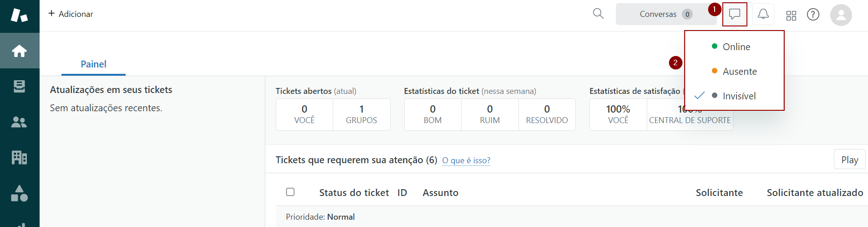Set chat status to Online
Image resolution: width=868 pixels, height=227 pixels.
tap(736, 47)
